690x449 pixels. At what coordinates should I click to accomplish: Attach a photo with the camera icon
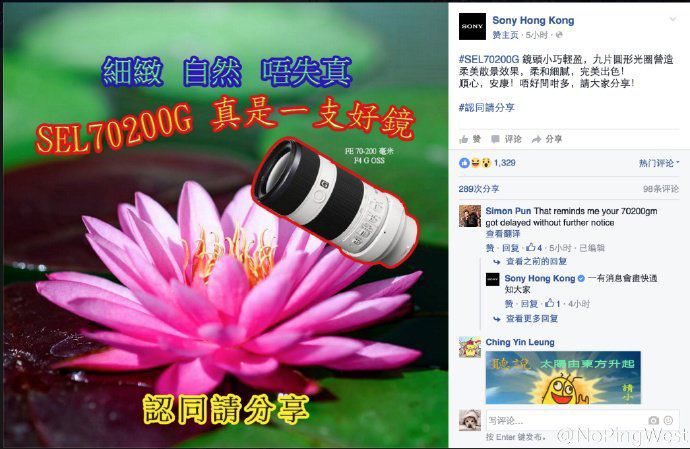pos(653,420)
